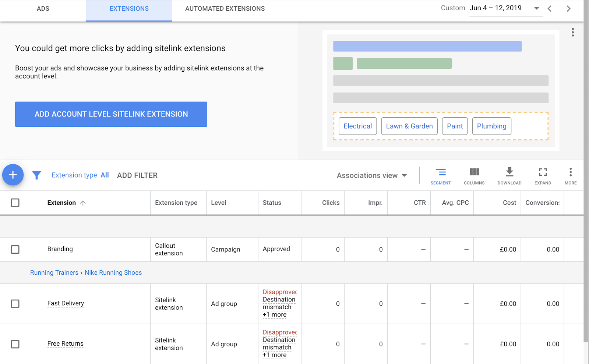The image size is (589, 364).
Task: Open the Segment options
Action: pyautogui.click(x=440, y=176)
